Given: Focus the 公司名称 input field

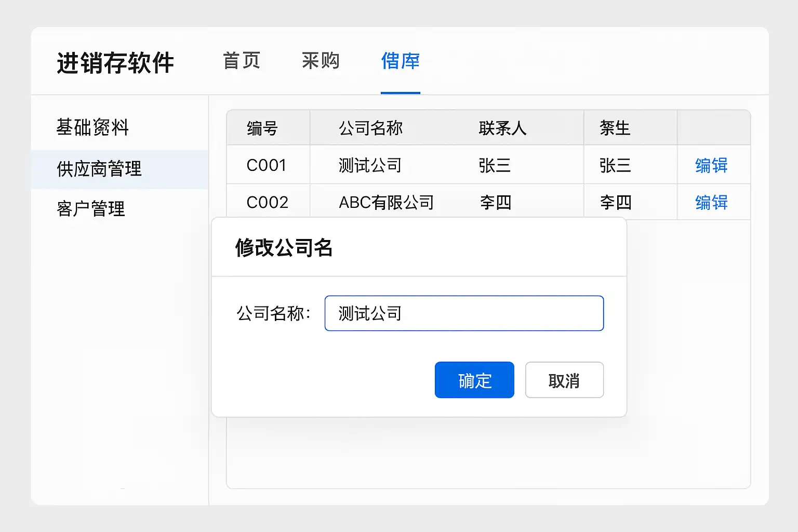Looking at the screenshot, I should [x=464, y=313].
